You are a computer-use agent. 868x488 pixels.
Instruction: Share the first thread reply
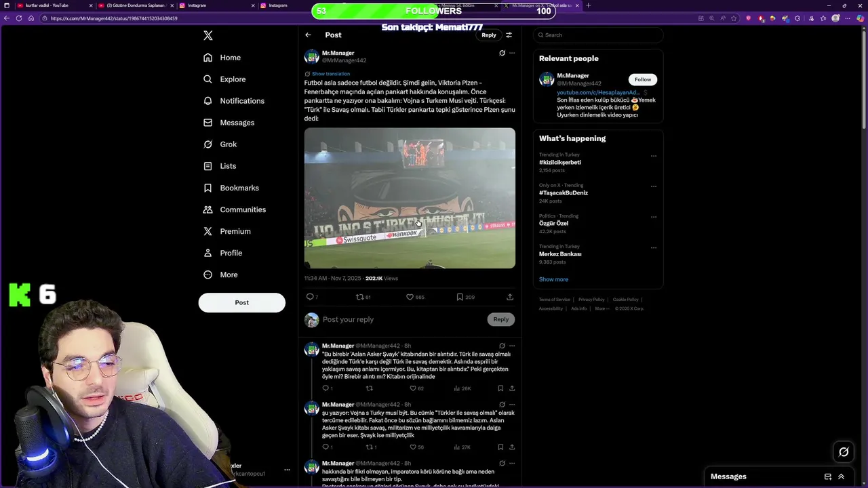512,388
